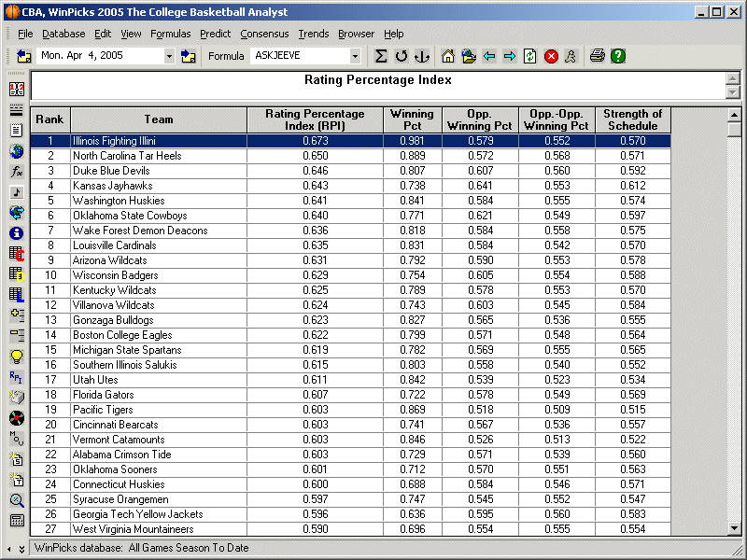Click the new S document icon
The height and width of the screenshot is (560, 747).
(17, 459)
